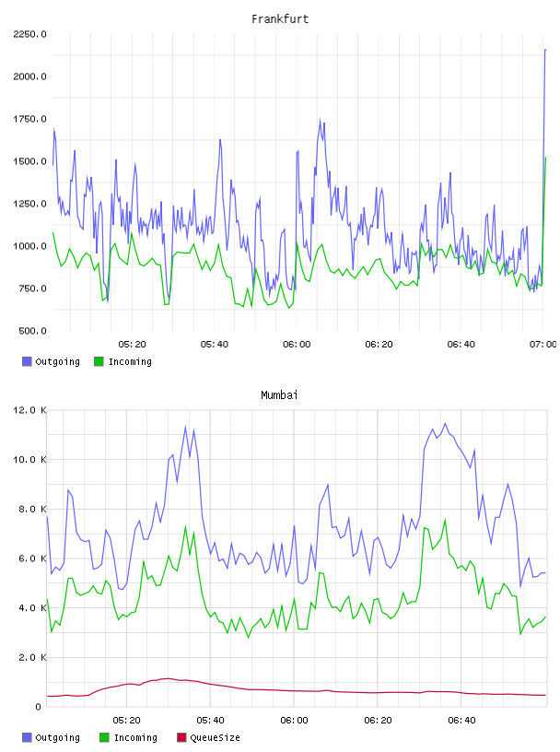Click the 500.0 y-axis label on Frankfurt
Viewport: 560px width, 752px height.
pos(32,331)
